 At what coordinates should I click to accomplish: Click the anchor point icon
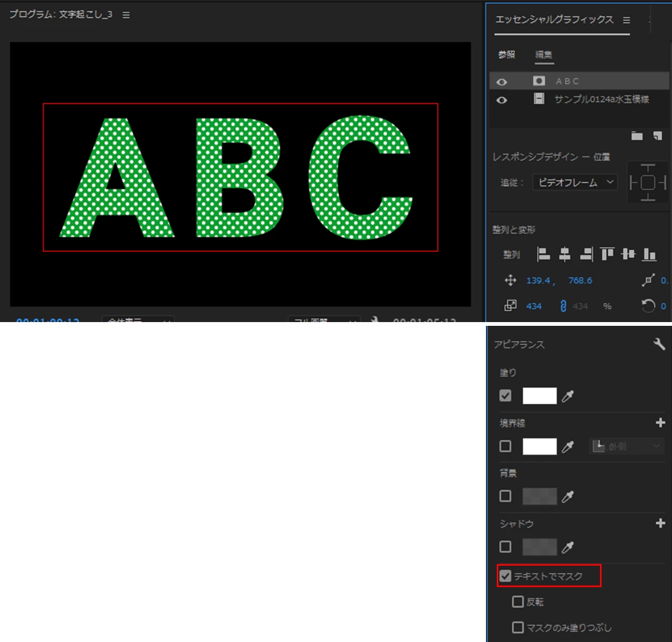pyautogui.click(x=648, y=280)
